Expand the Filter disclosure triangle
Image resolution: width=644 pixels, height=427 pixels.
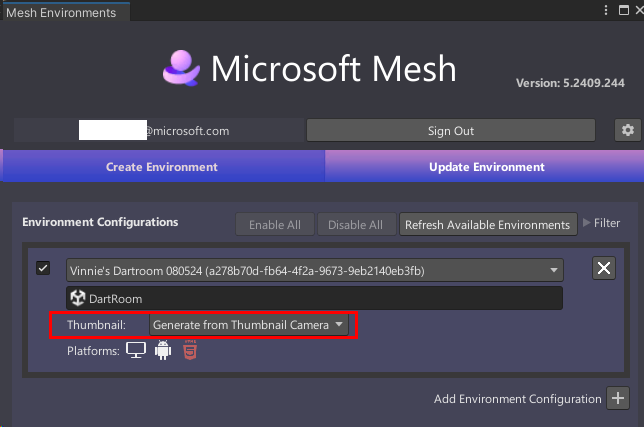[x=586, y=223]
